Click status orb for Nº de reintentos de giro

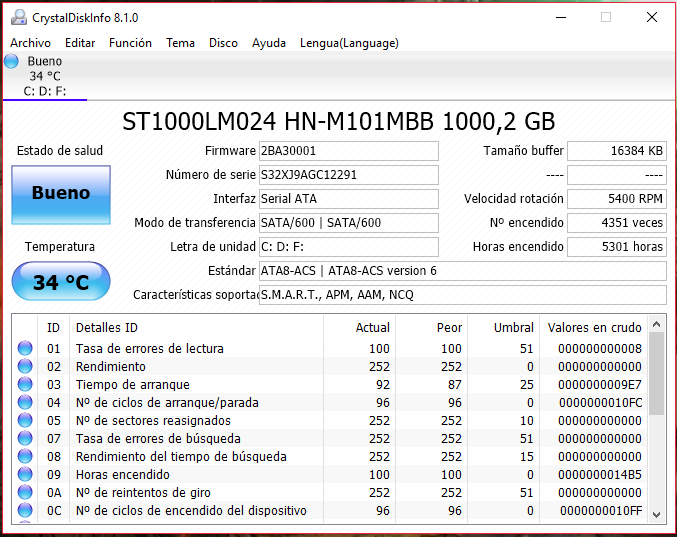pos(25,492)
